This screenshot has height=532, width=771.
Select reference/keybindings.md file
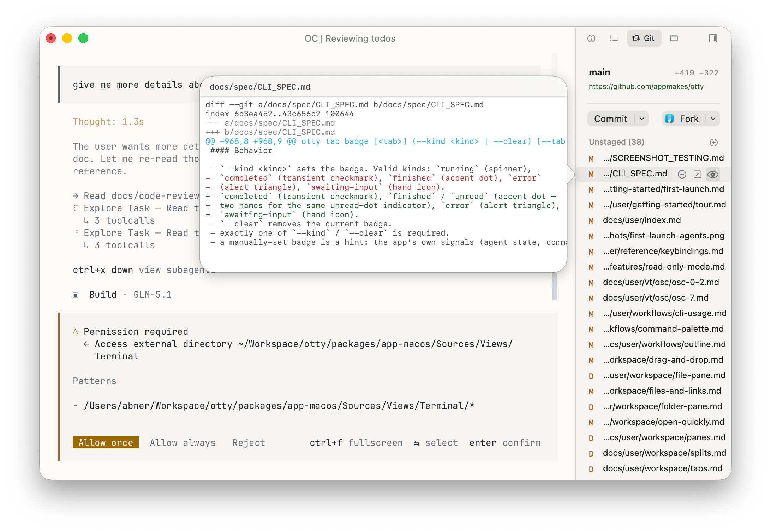click(x=654, y=252)
